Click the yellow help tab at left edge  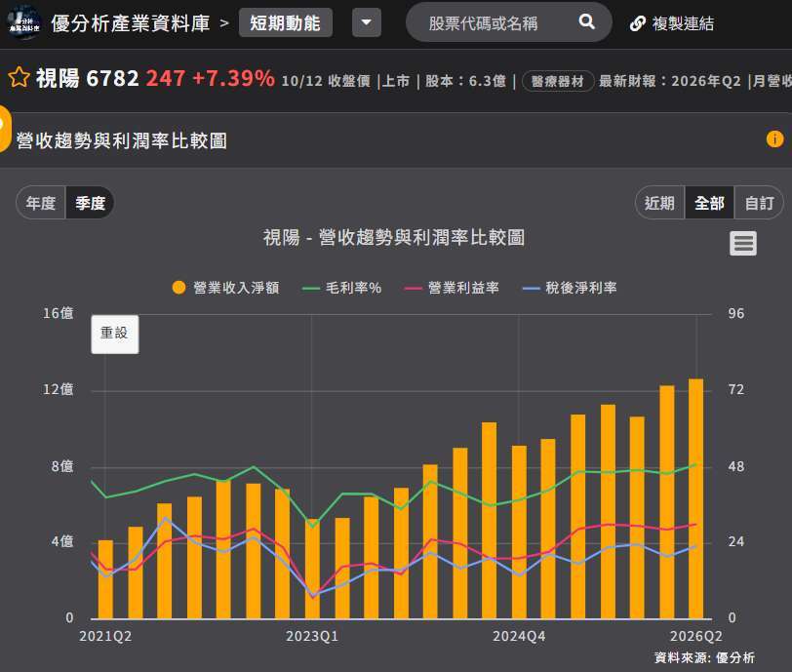(x=4, y=128)
